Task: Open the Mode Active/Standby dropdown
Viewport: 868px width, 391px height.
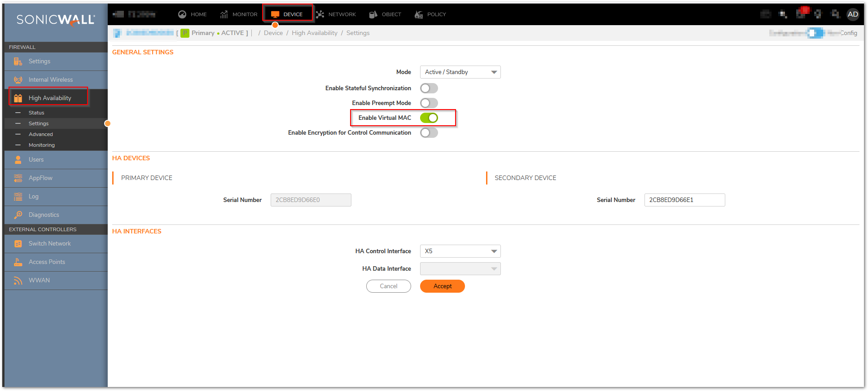Action: (460, 72)
